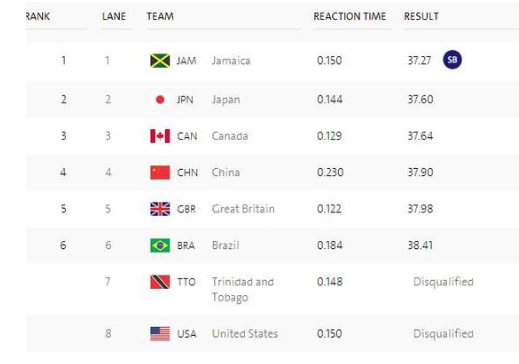Sort by the LANE column header
The height and width of the screenshot is (364, 519).
114,16
